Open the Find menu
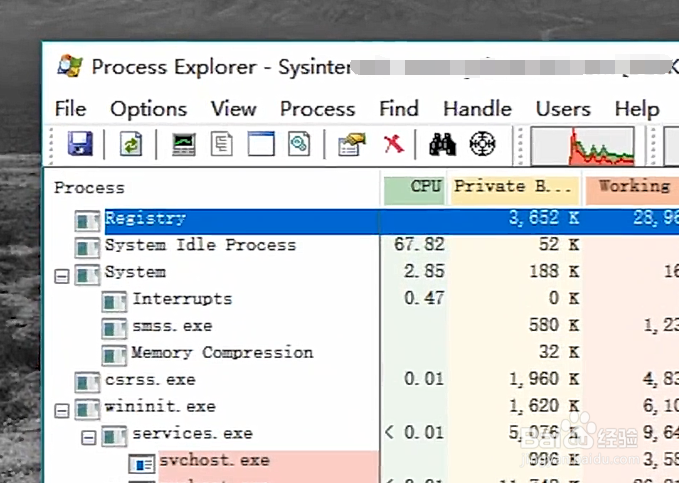 coord(399,108)
